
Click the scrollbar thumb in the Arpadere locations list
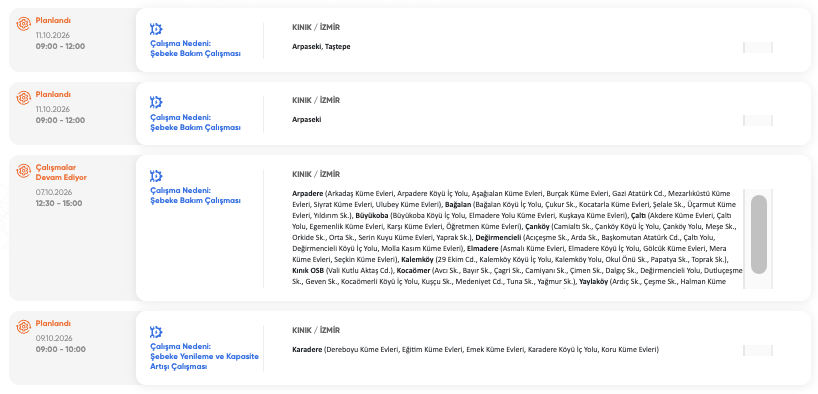(759, 234)
